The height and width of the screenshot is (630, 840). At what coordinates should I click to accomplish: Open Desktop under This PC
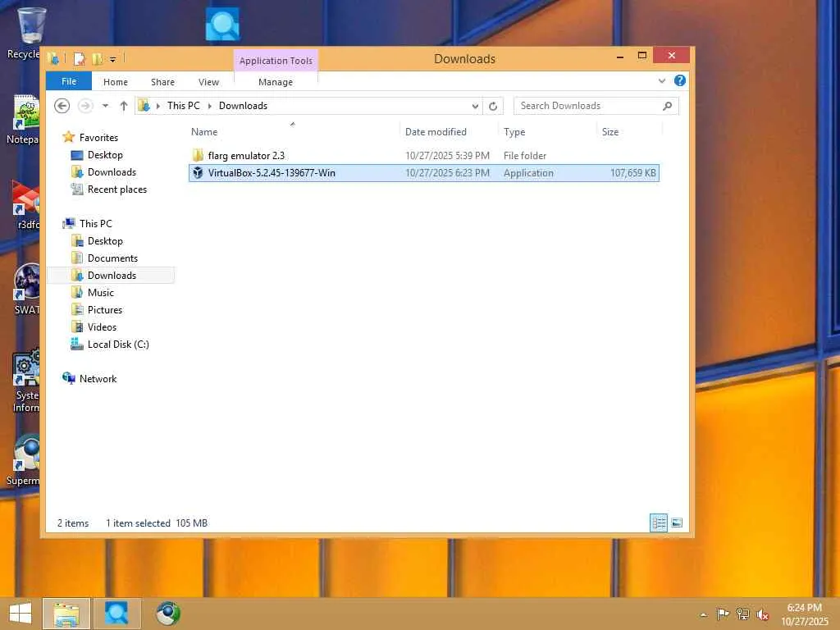coord(105,241)
